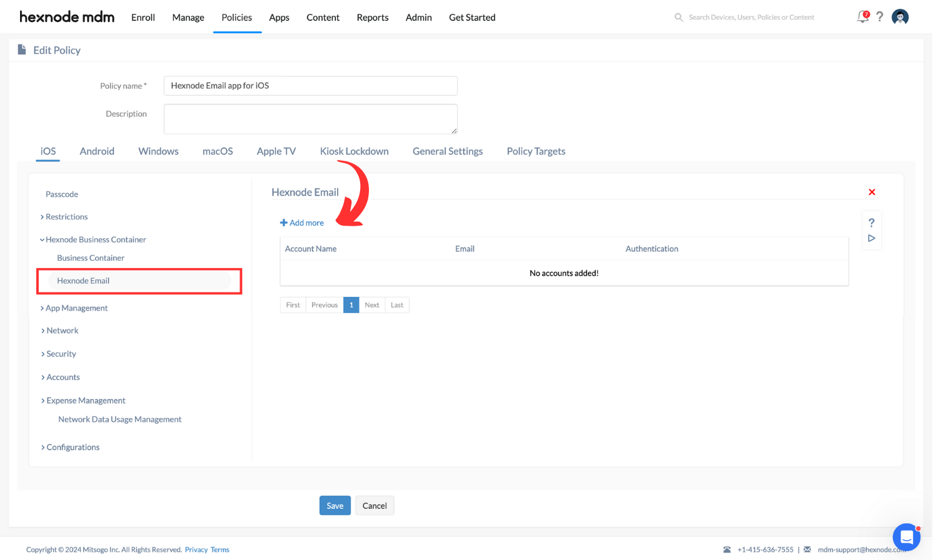Select Passcode in sidebar
Viewport: 933px width, 560px height.
[x=62, y=194]
